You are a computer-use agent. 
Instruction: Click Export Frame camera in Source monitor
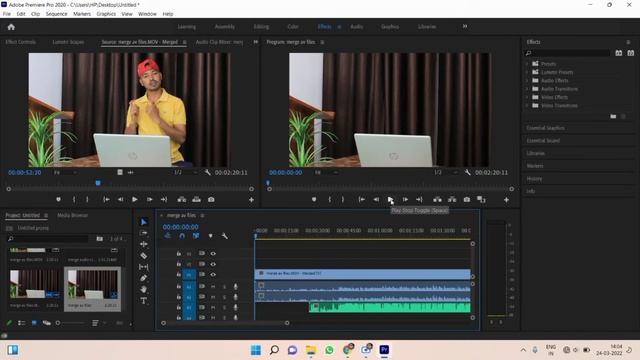[211, 200]
